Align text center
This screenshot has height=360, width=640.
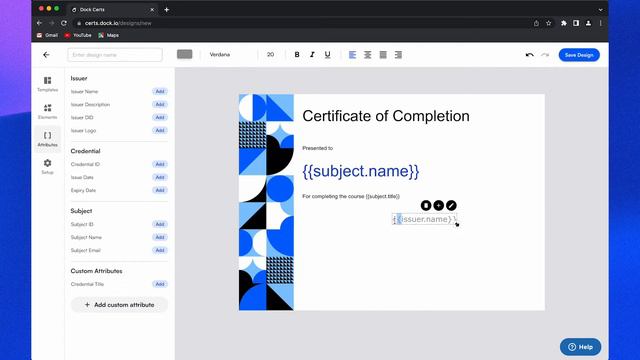pyautogui.click(x=367, y=55)
